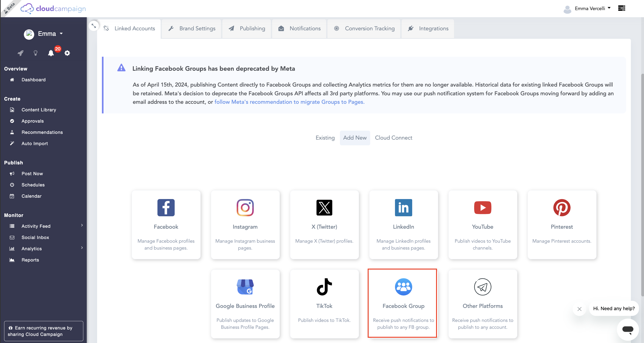Open the stacked menu icon top right
This screenshot has height=343, width=644.
coord(622,8)
